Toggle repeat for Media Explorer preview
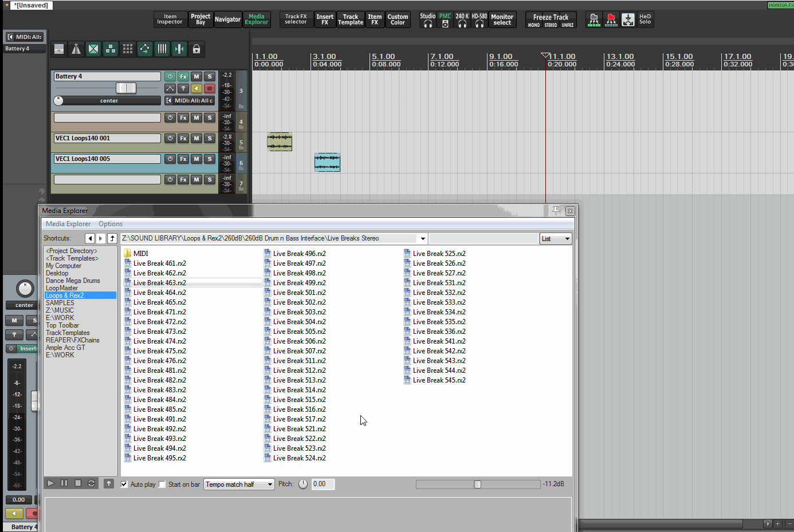Image resolution: width=794 pixels, height=532 pixels. click(91, 483)
